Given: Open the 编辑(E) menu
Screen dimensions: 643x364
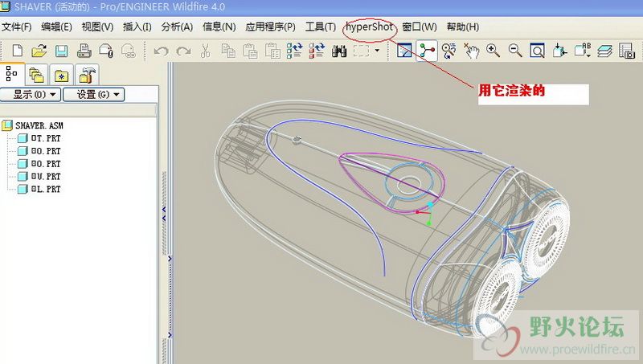Looking at the screenshot, I should pyautogui.click(x=56, y=27).
